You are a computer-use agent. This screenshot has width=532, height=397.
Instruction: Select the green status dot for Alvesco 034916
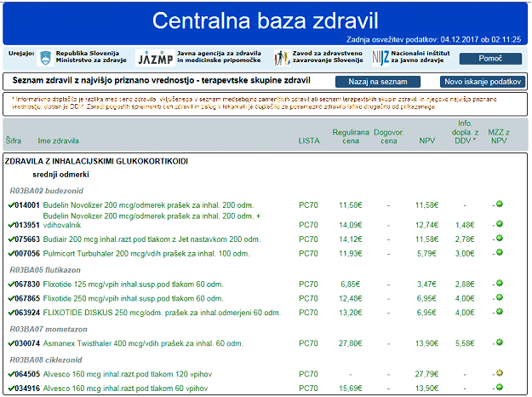[500, 387]
